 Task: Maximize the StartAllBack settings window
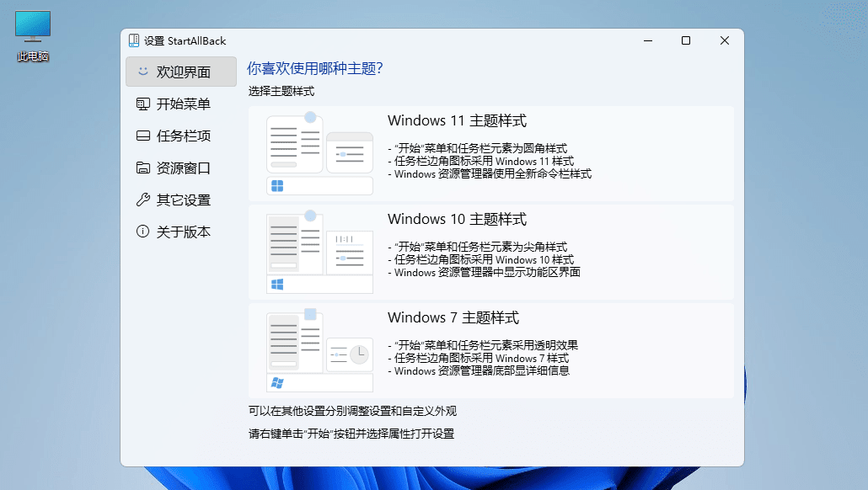[686, 40]
